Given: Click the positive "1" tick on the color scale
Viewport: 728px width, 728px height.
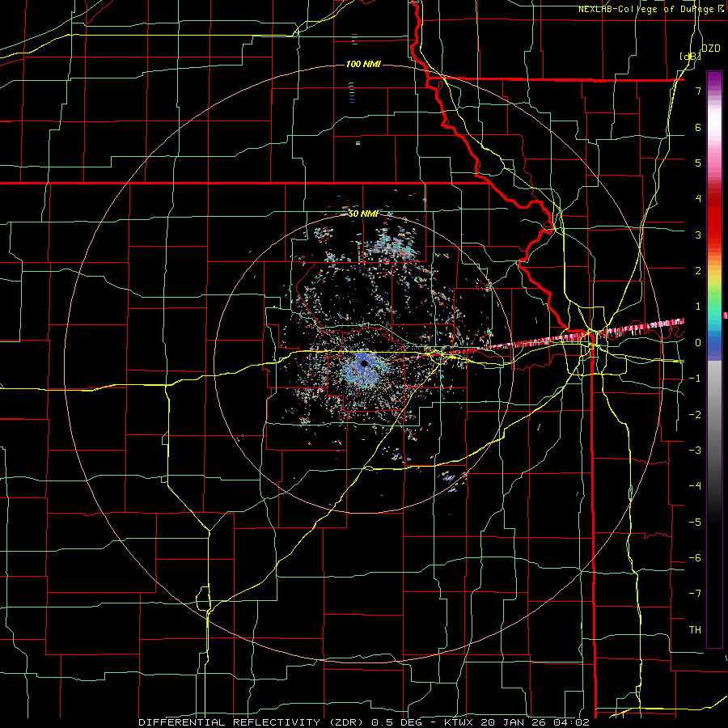Looking at the screenshot, I should pos(698,307).
